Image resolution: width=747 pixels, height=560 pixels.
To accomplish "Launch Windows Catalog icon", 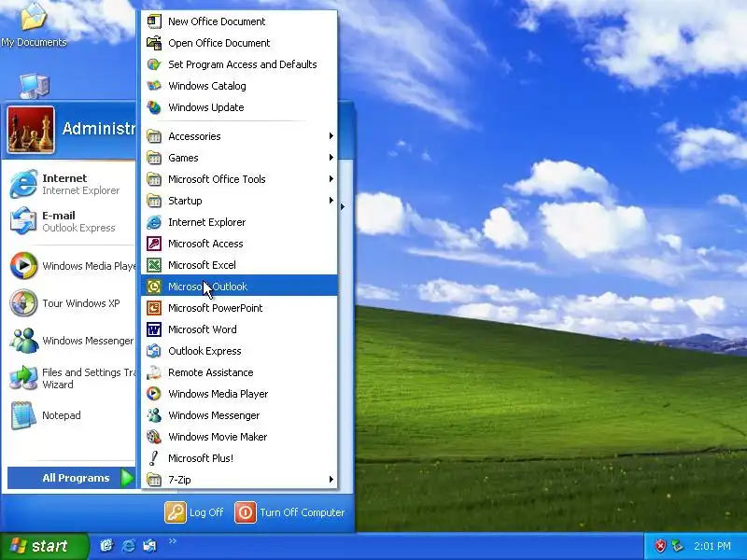I will tap(154, 86).
